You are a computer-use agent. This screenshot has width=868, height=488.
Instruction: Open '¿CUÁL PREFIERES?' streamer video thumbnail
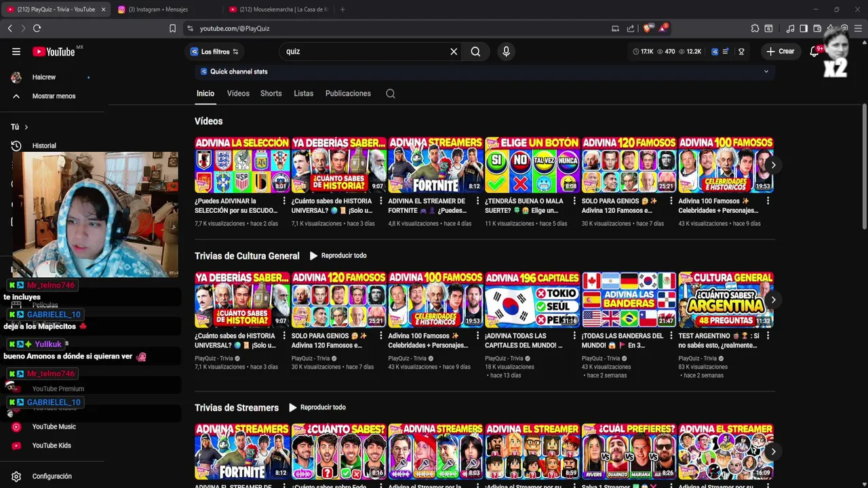629,451
